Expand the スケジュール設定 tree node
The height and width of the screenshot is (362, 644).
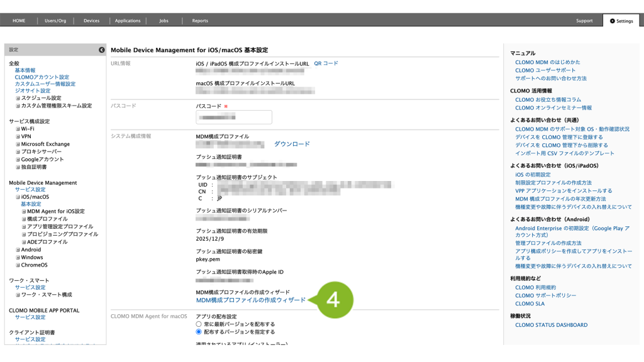pyautogui.click(x=18, y=98)
